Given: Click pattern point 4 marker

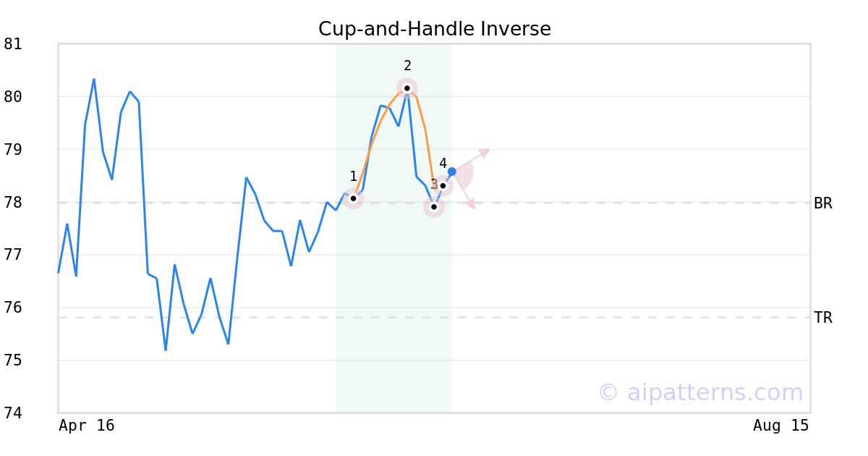Looking at the screenshot, I should click(443, 186).
